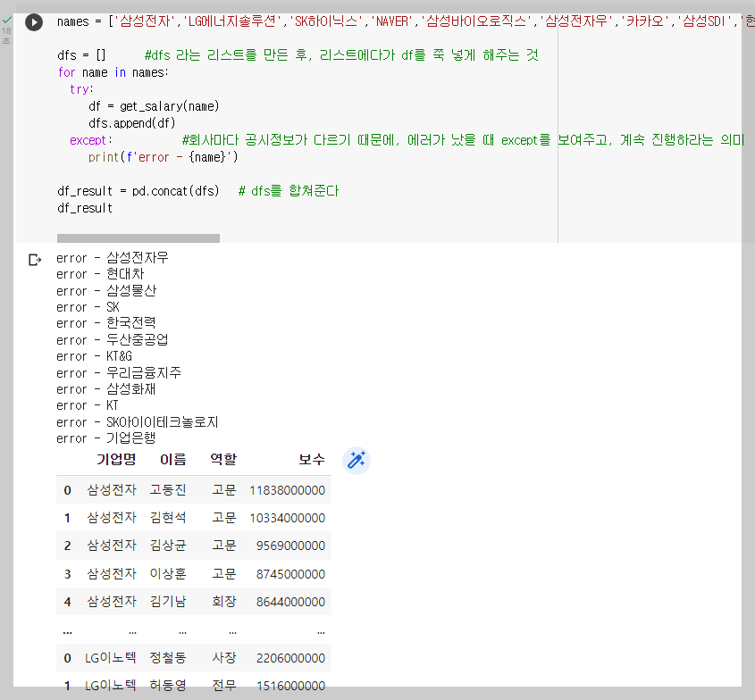Click the 회장 role cell

[x=224, y=602]
